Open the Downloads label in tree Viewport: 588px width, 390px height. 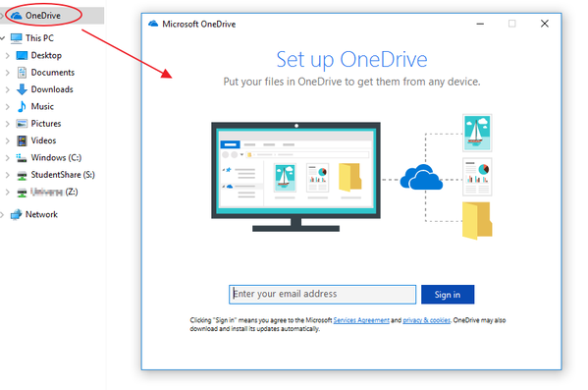(x=52, y=89)
